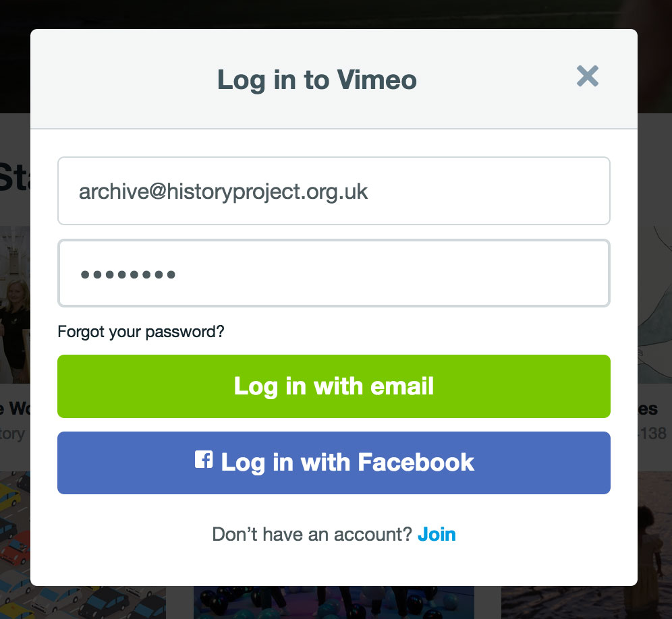Open the colorful cars illustration thumbnail
Image resolution: width=672 pixels, height=619 pixels.
pos(15,545)
